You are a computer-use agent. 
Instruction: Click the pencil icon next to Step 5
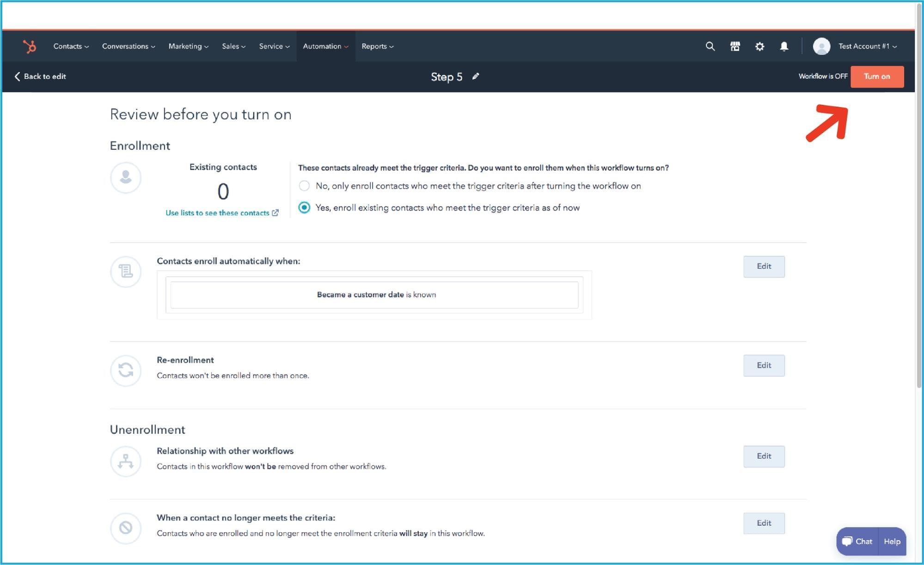coord(476,76)
